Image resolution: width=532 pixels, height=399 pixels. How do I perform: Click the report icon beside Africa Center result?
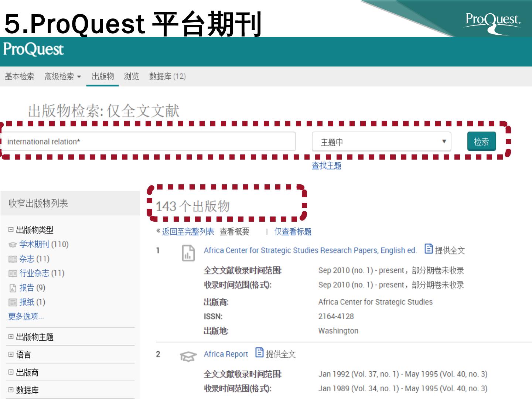coord(188,253)
